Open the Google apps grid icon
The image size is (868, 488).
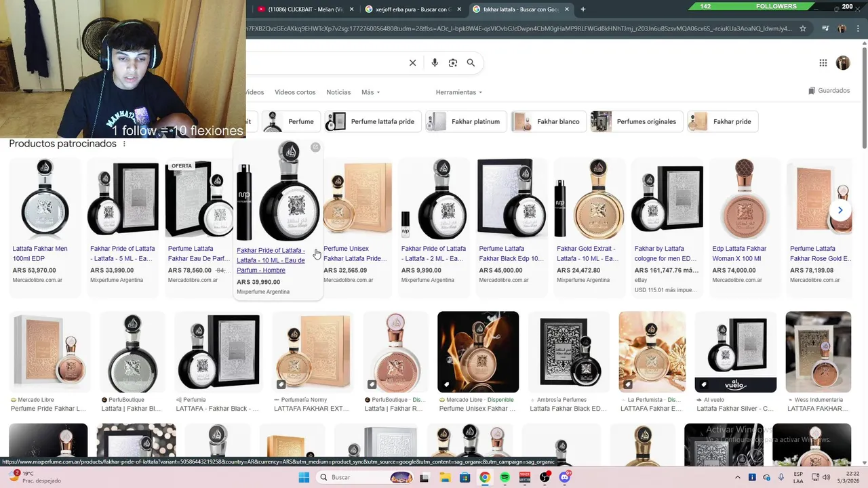click(823, 63)
